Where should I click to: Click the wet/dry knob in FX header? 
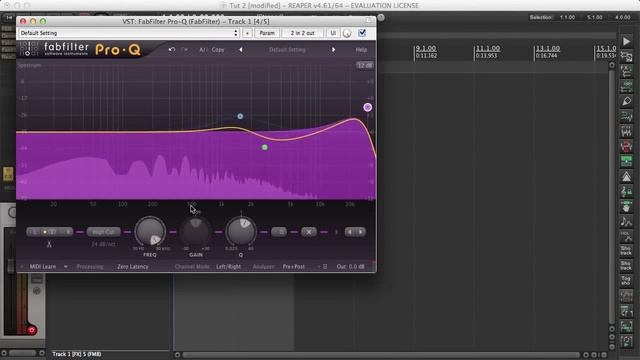347,33
